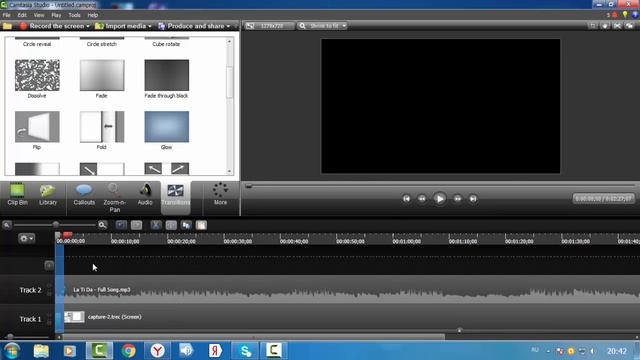Screen dimensions: 640x360
Task: Open Google Chrome from the taskbar
Action: [x=129, y=351]
